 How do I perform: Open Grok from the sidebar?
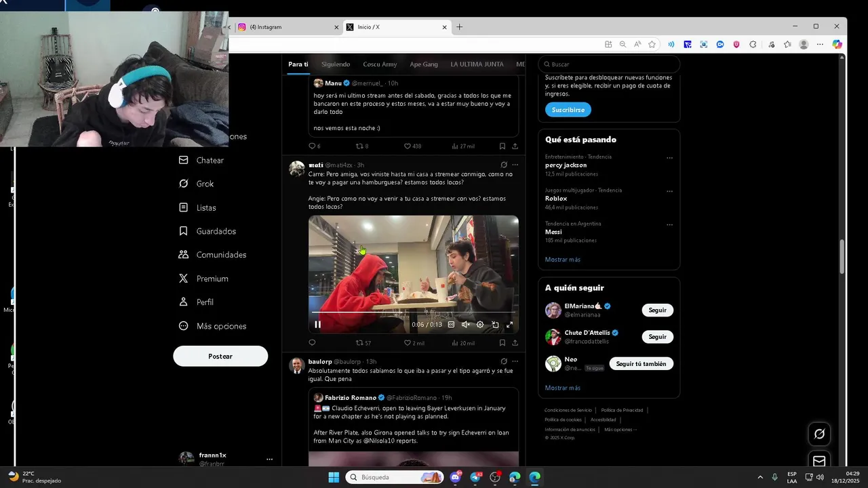197,184
